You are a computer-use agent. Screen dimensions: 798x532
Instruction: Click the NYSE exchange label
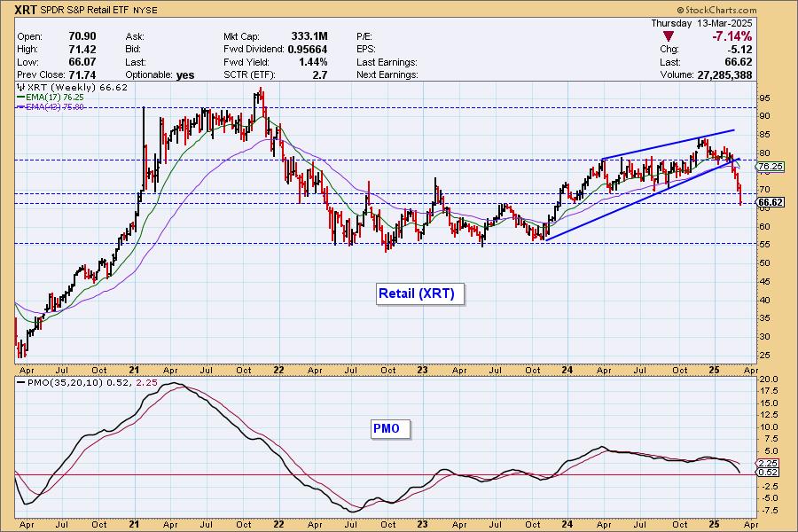pos(145,10)
